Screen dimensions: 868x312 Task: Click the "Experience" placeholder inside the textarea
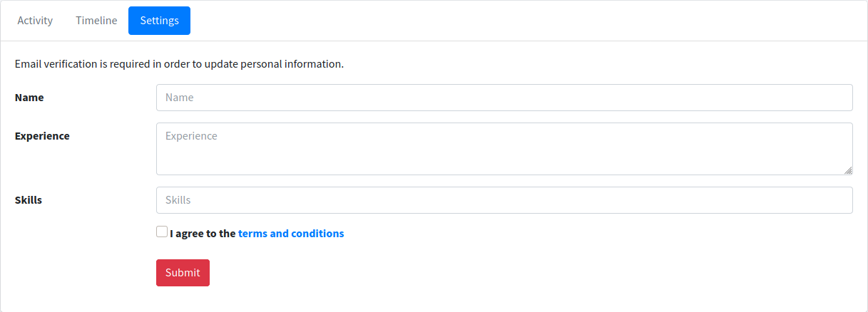click(191, 136)
